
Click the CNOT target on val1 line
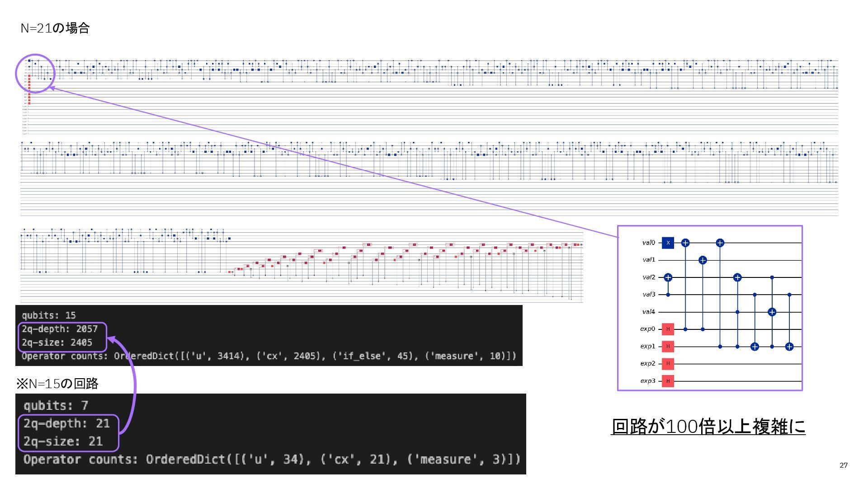[x=703, y=260]
